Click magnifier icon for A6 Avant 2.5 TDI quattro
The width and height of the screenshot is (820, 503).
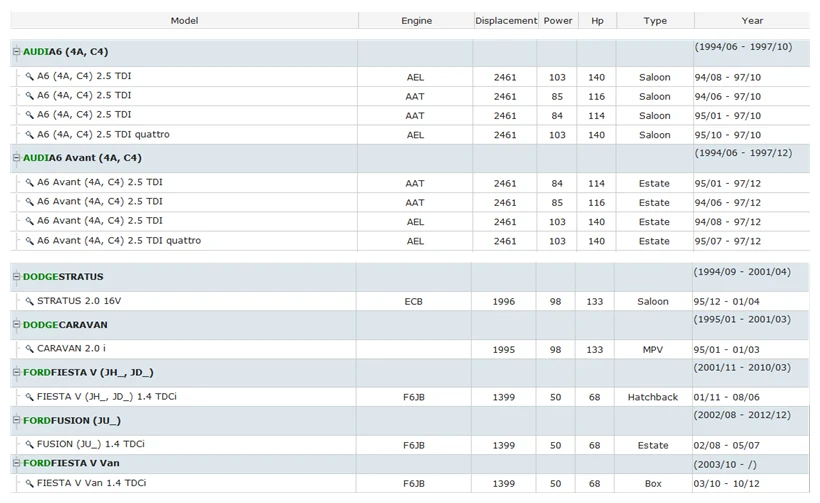coord(29,241)
